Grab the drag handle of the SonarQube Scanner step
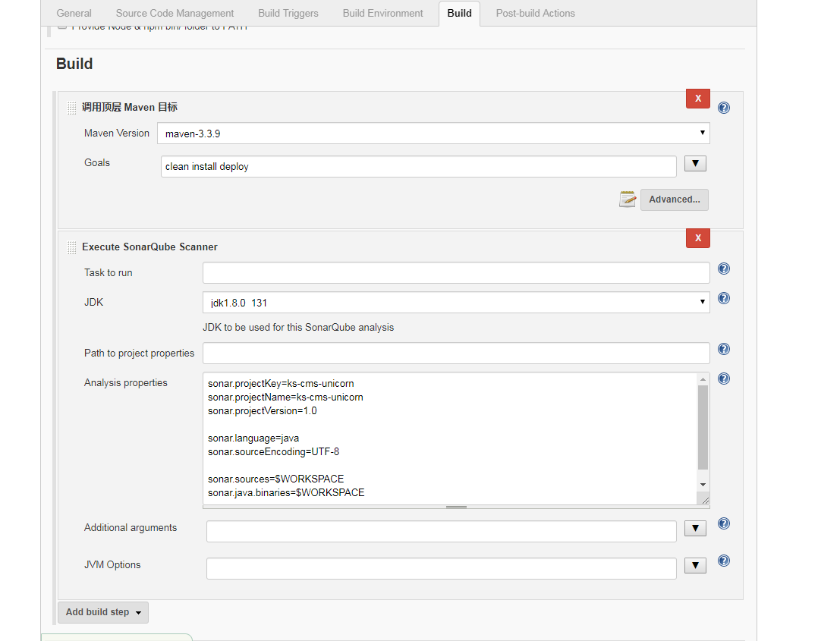 coord(71,247)
